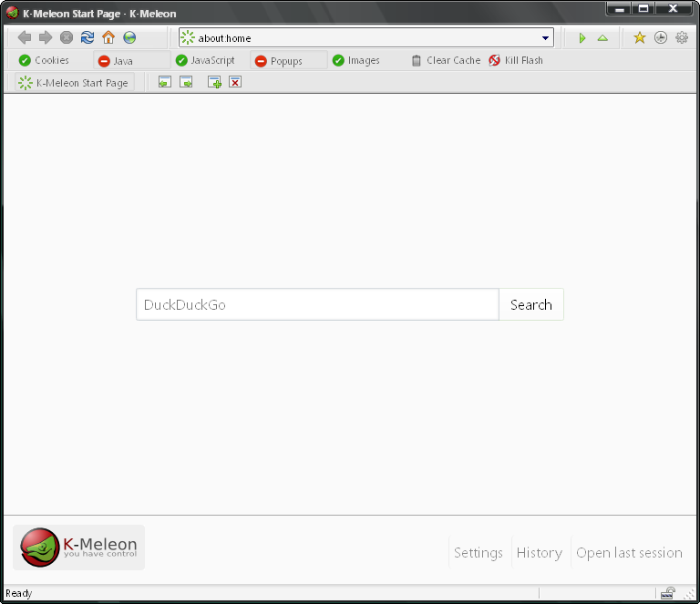Toggle Images loading
Screen dimensions: 700x604
(356, 60)
